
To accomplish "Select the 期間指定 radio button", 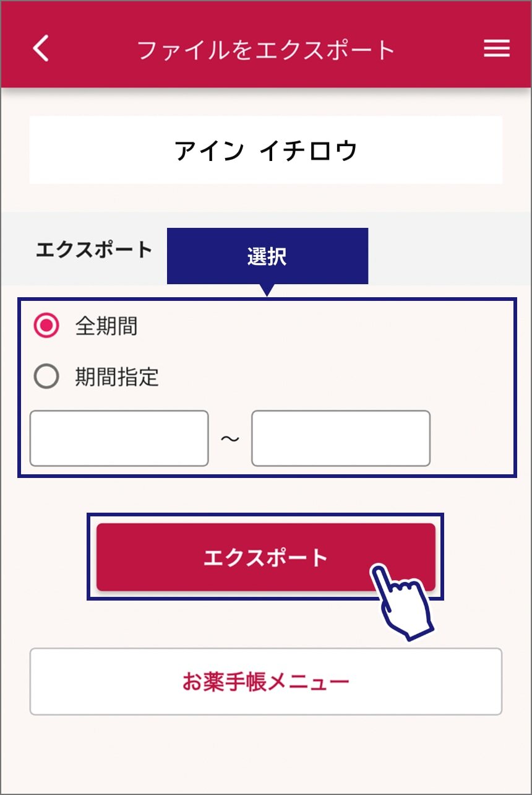I will [x=46, y=376].
